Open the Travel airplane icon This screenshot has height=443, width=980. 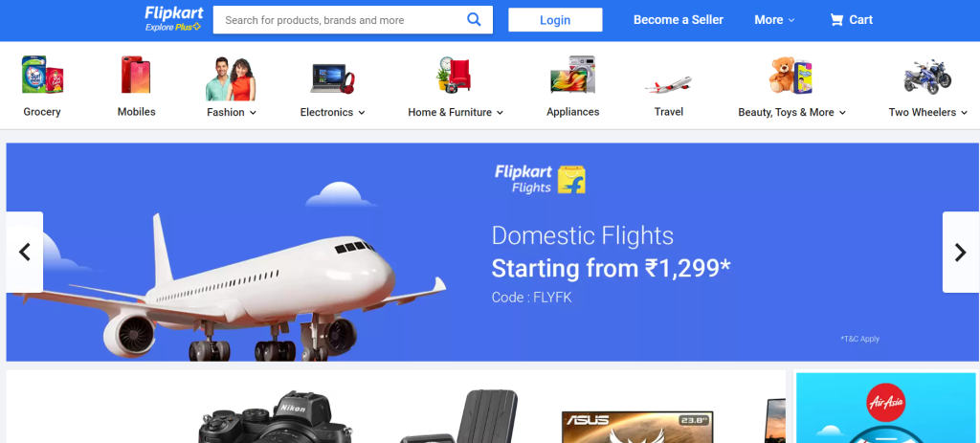point(669,84)
